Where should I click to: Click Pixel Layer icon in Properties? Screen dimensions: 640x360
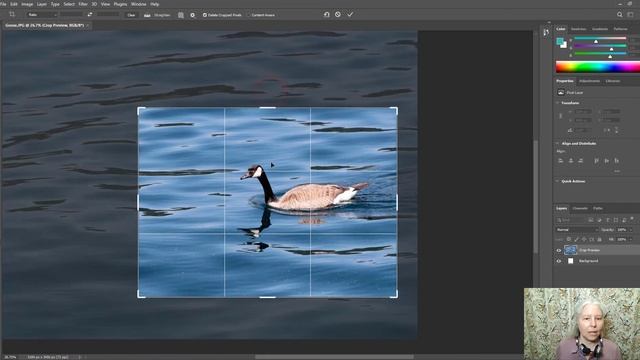pos(561,92)
